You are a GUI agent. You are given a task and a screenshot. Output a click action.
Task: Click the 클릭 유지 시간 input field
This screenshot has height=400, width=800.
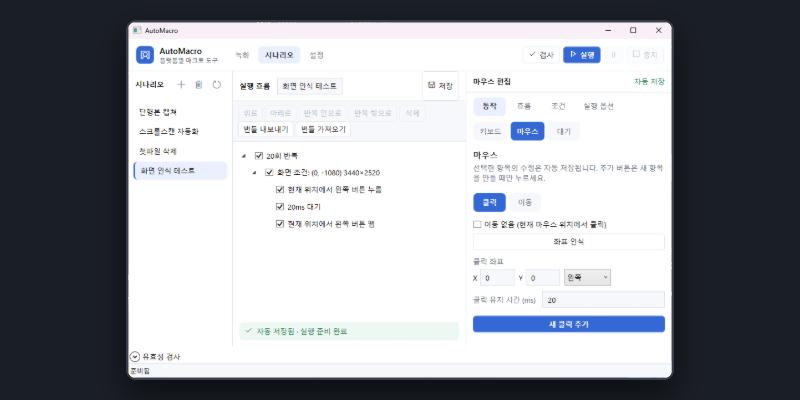(x=603, y=300)
